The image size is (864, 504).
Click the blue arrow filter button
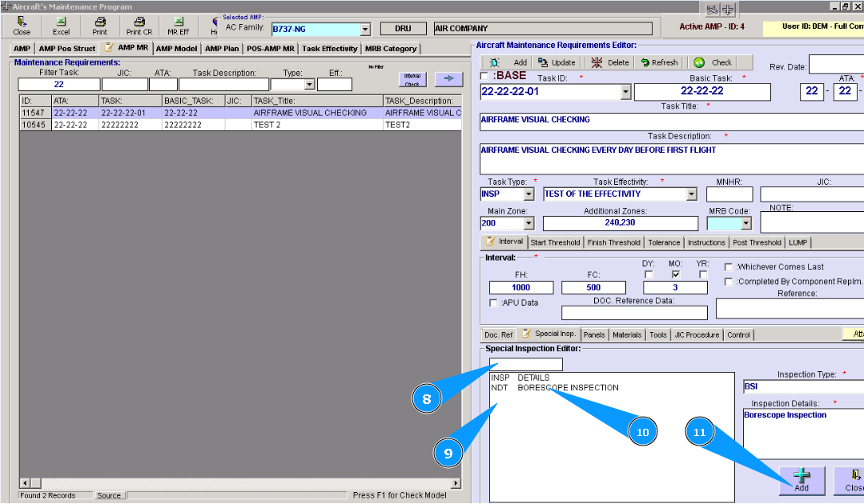(x=448, y=78)
